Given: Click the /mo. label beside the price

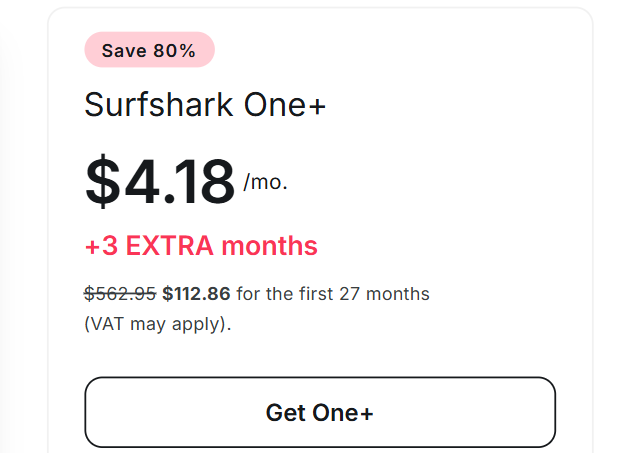Looking at the screenshot, I should point(265,184).
